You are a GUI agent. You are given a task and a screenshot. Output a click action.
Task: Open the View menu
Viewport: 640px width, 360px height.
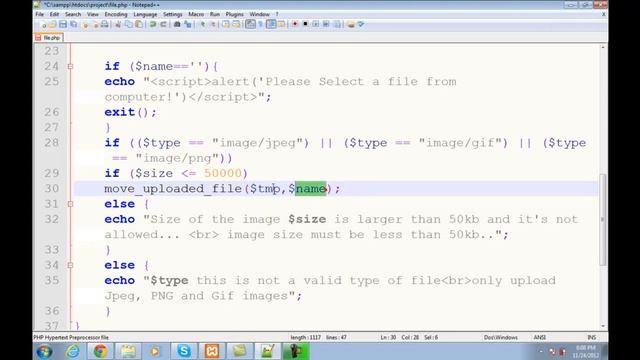pyautogui.click(x=93, y=14)
